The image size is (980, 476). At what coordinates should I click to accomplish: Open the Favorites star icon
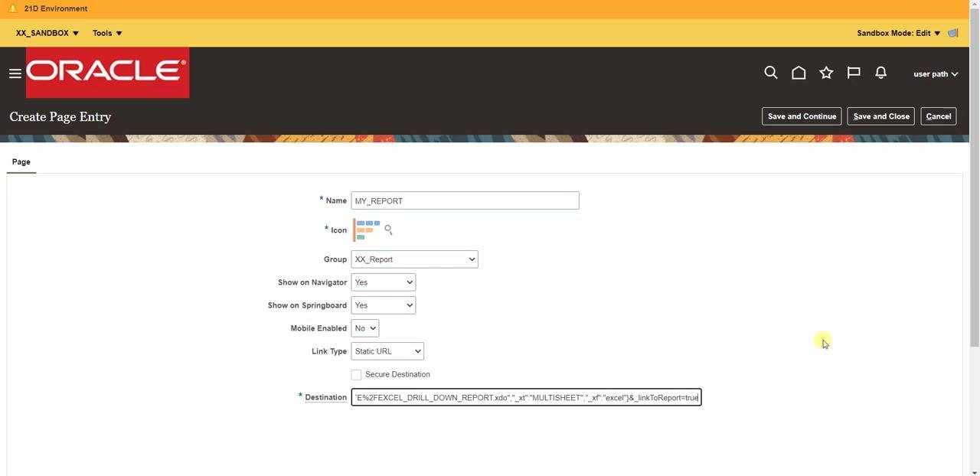point(826,73)
